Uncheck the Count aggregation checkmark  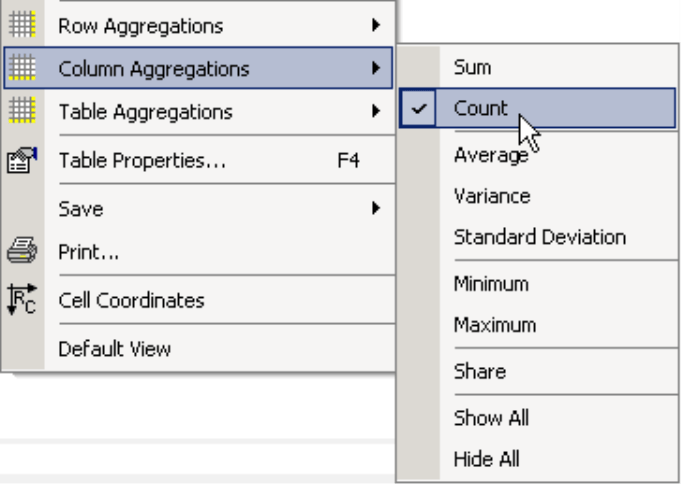[x=418, y=108]
